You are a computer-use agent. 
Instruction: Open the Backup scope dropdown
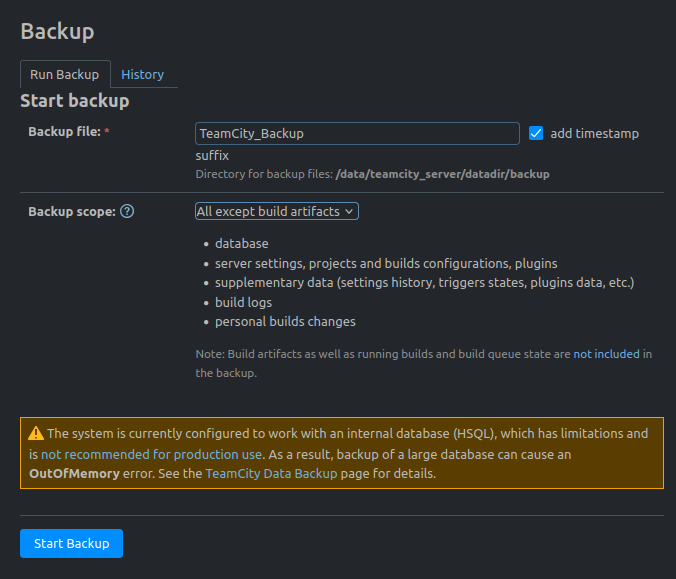(276, 211)
